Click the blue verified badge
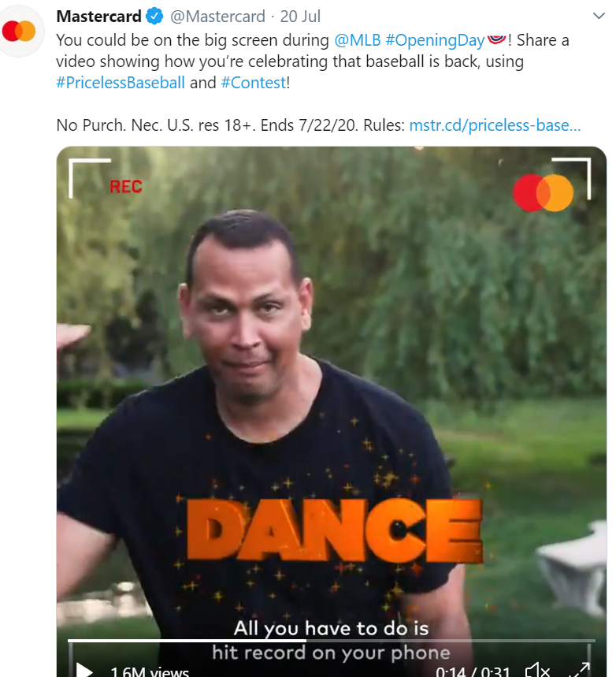 click(x=154, y=17)
